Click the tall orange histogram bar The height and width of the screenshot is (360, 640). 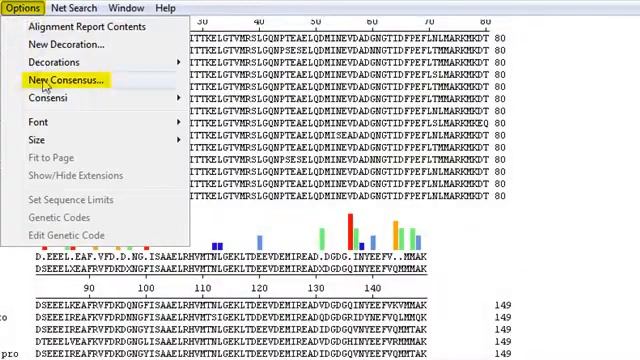click(x=396, y=235)
